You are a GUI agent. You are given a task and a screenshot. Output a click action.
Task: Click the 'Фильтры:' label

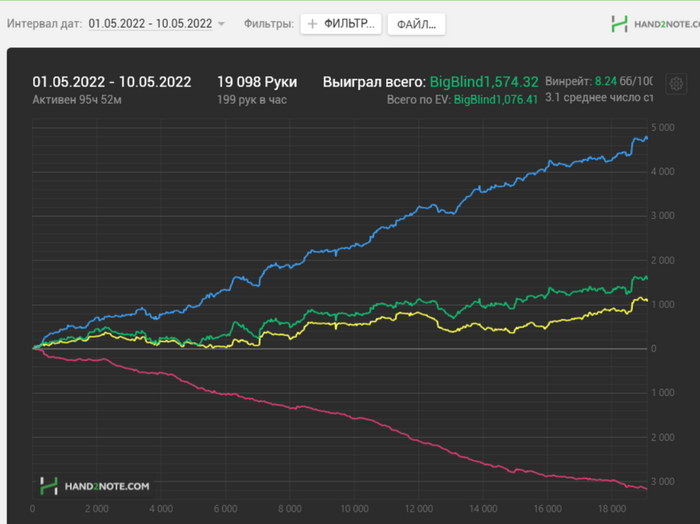pyautogui.click(x=269, y=24)
